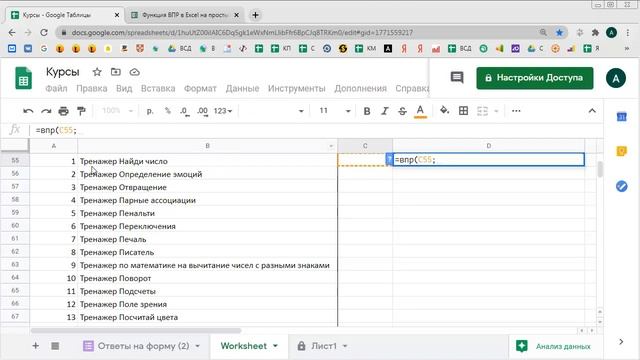
Task: Select the paint format roller icon
Action: coord(82,111)
